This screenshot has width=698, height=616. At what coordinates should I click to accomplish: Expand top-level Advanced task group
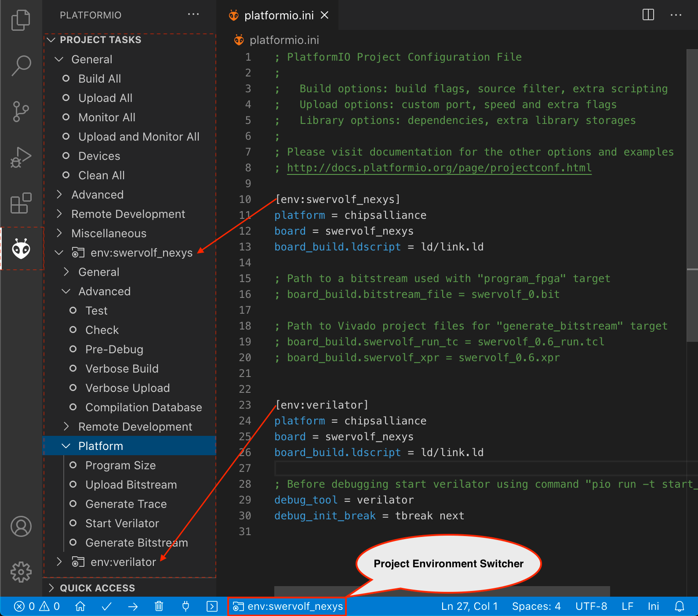click(130, 195)
